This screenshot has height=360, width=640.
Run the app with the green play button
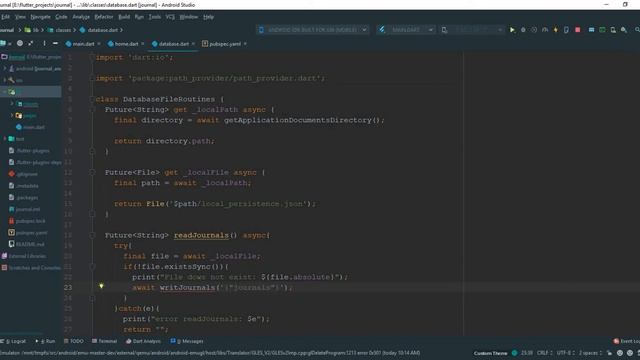pyautogui.click(x=512, y=30)
